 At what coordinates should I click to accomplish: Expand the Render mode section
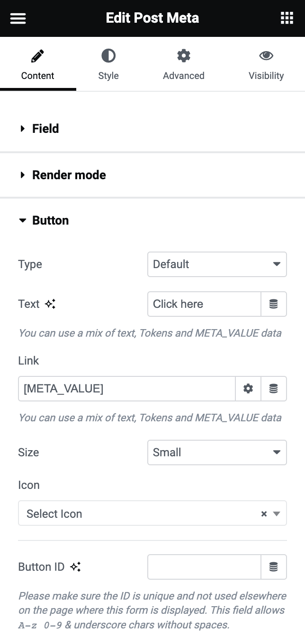tap(69, 175)
